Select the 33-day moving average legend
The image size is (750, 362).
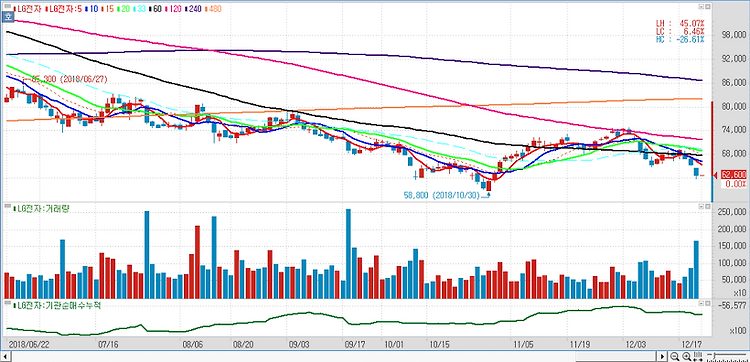pos(139,9)
